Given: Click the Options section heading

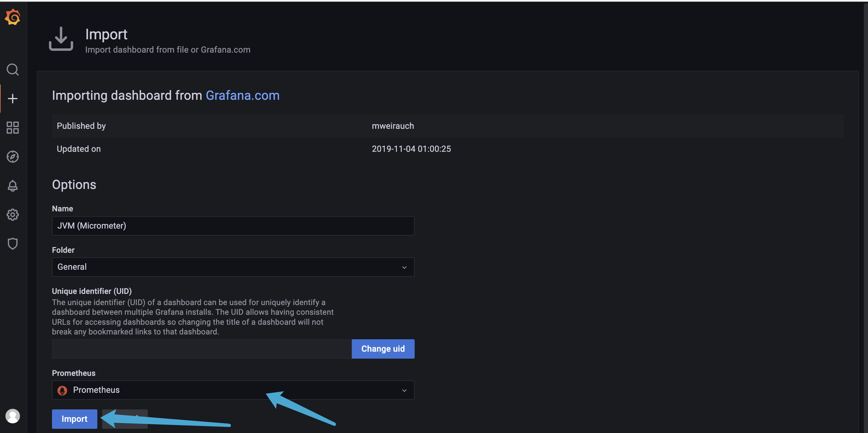Looking at the screenshot, I should coord(74,185).
